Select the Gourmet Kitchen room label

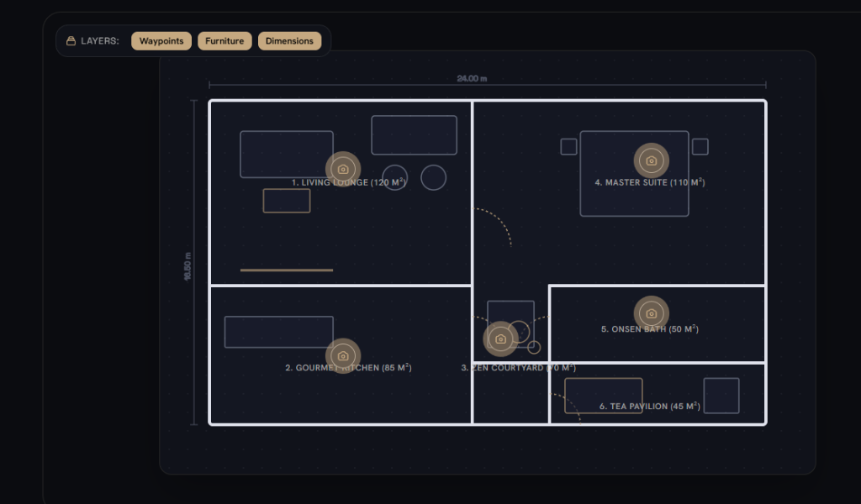348,367
